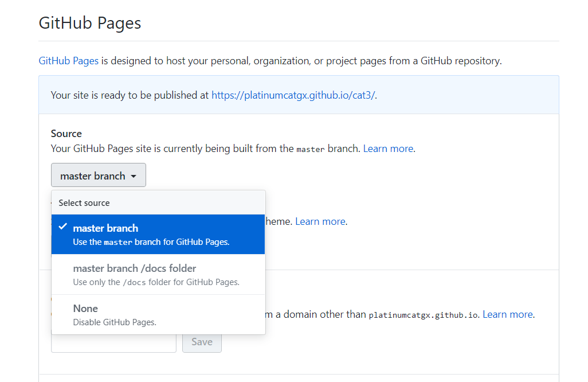Viewport: 588px width, 382px height.
Task: Click Learn more next to Source description
Action: [388, 149]
